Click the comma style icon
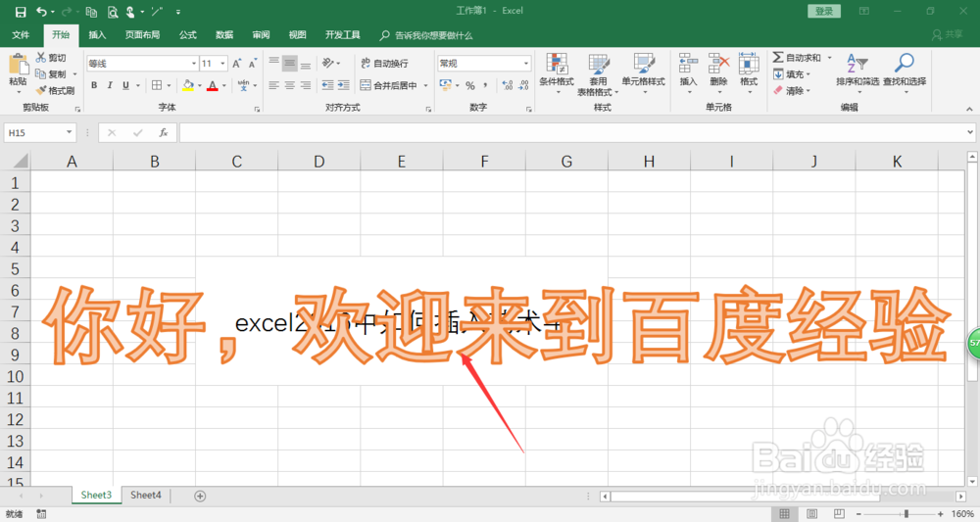 point(486,85)
